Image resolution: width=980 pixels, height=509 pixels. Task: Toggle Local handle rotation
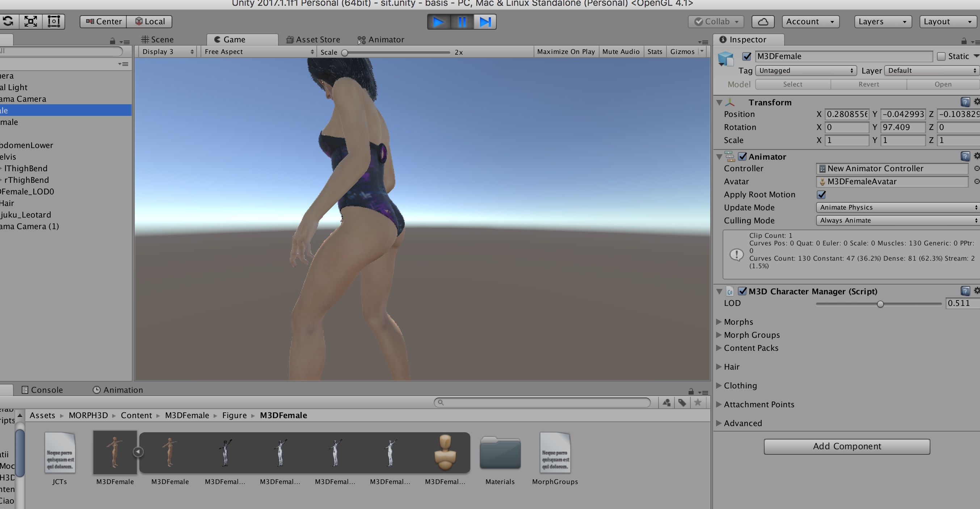[150, 21]
